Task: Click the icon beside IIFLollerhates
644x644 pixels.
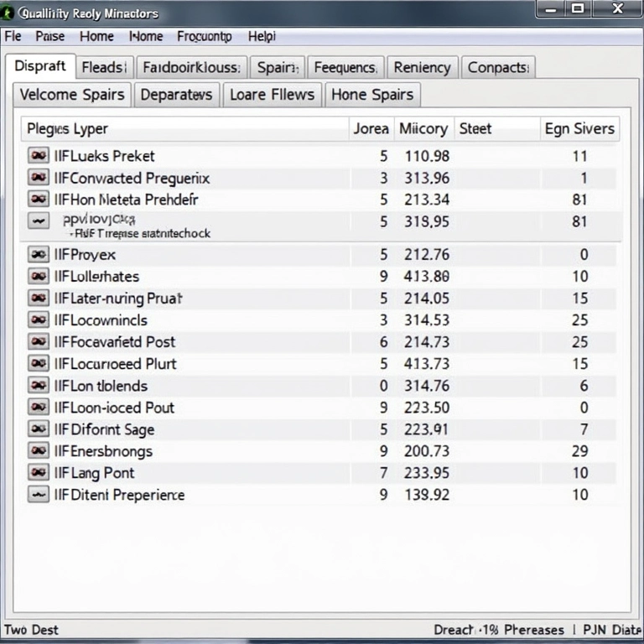Action: pyautogui.click(x=38, y=276)
